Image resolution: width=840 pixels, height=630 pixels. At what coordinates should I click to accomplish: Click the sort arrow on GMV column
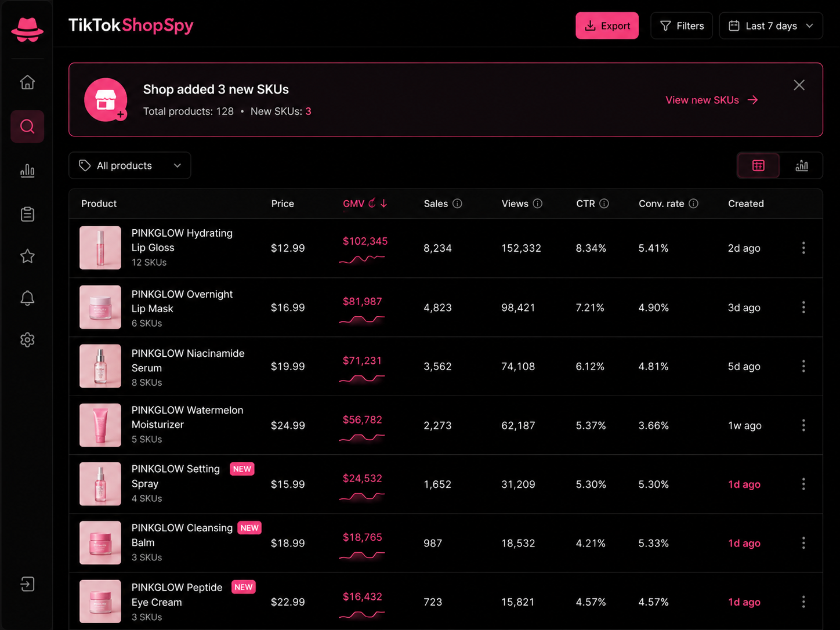383,204
